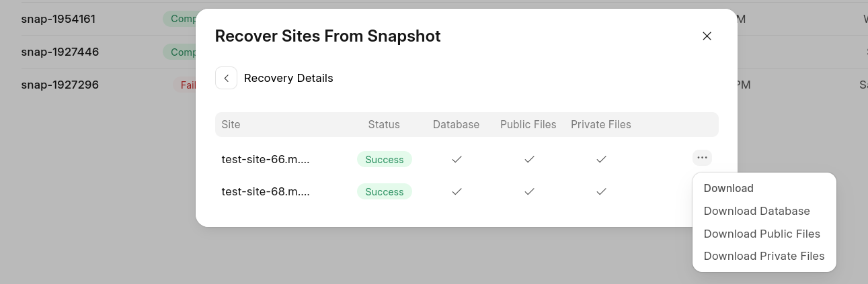868x284 pixels.
Task: Click Public Files checkmark for test-site-66
Action: [529, 159]
